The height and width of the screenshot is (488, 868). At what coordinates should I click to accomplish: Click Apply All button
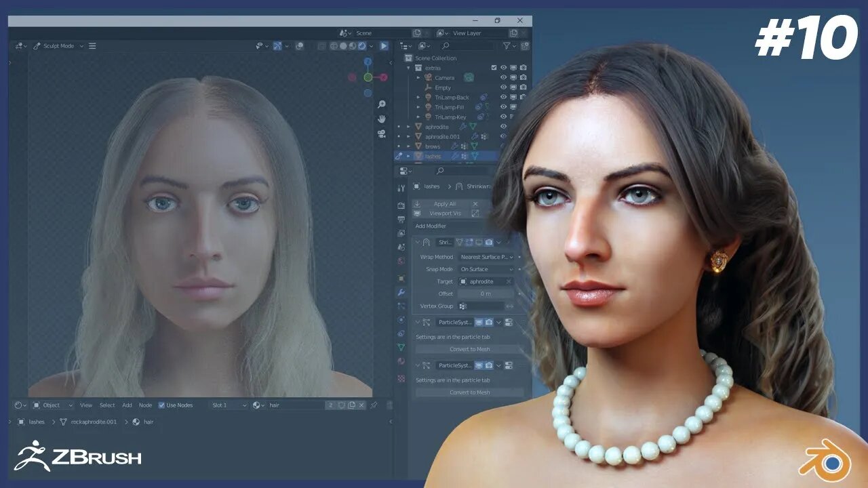click(446, 203)
